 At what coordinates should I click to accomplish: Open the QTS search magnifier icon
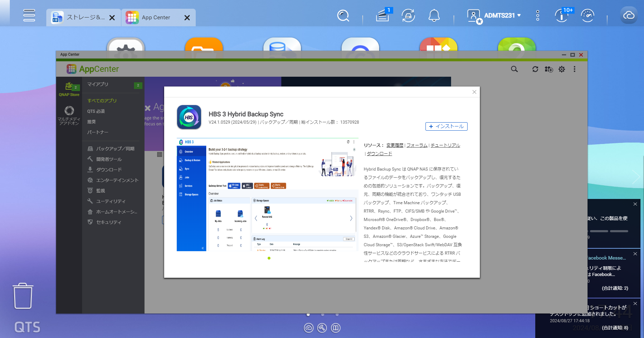pos(343,15)
